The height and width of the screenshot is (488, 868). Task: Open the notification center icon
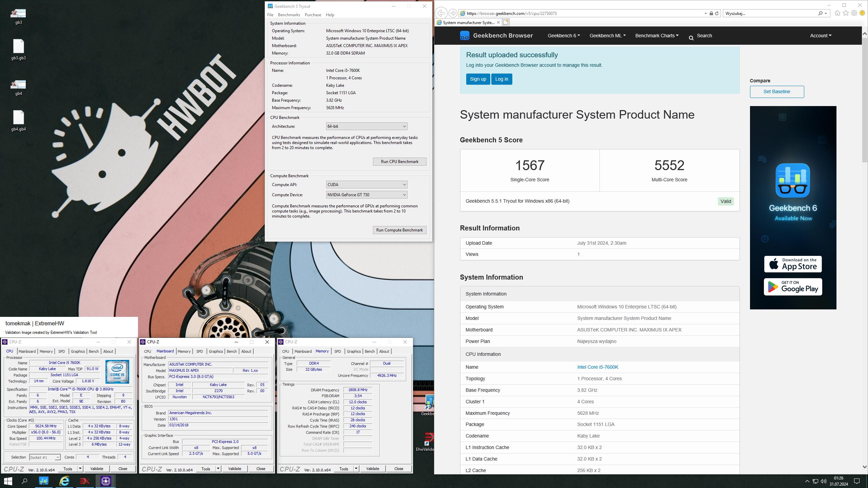point(857,481)
